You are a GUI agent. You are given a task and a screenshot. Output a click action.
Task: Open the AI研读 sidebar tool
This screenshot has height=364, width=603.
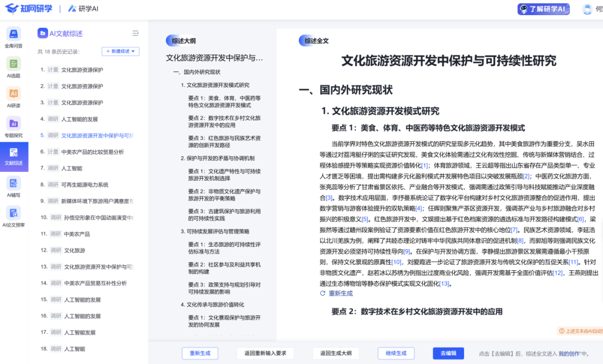pyautogui.click(x=13, y=94)
